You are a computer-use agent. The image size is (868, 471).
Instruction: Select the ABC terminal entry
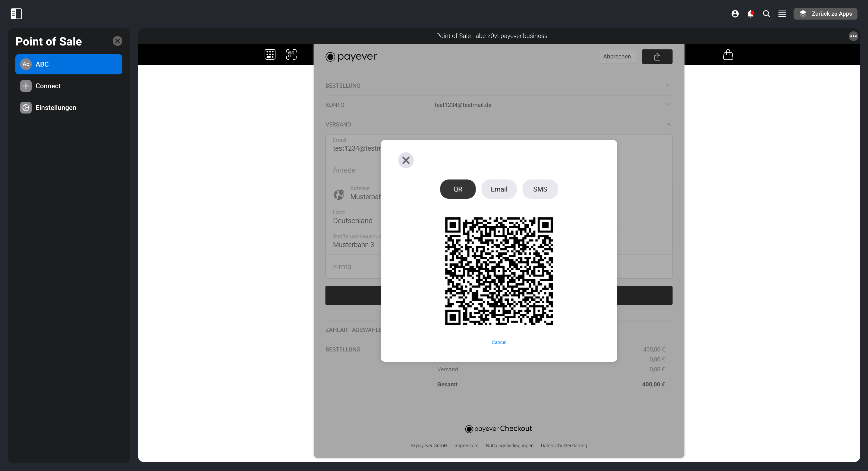tap(69, 64)
